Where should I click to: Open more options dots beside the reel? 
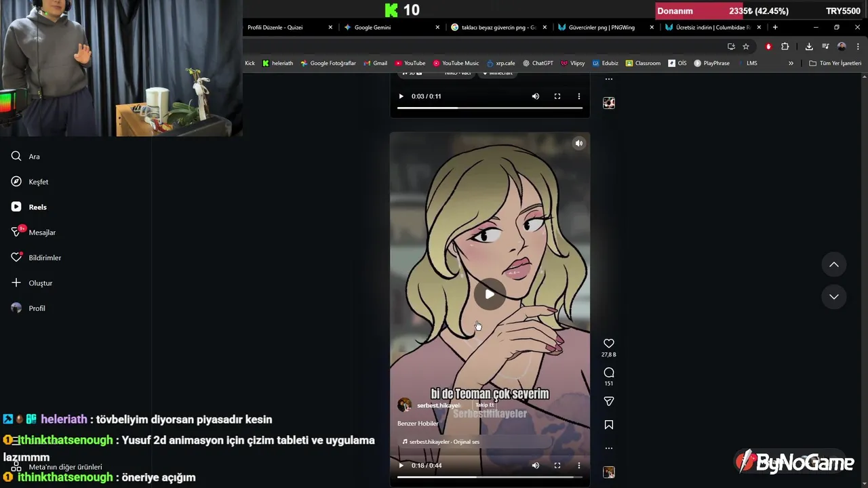pos(609,448)
